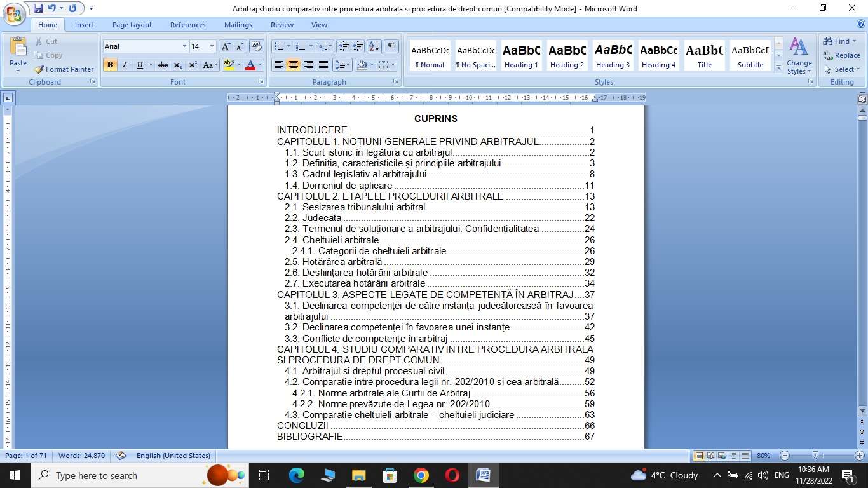The width and height of the screenshot is (868, 488).
Task: Expand the font size dropdown
Action: (x=212, y=46)
